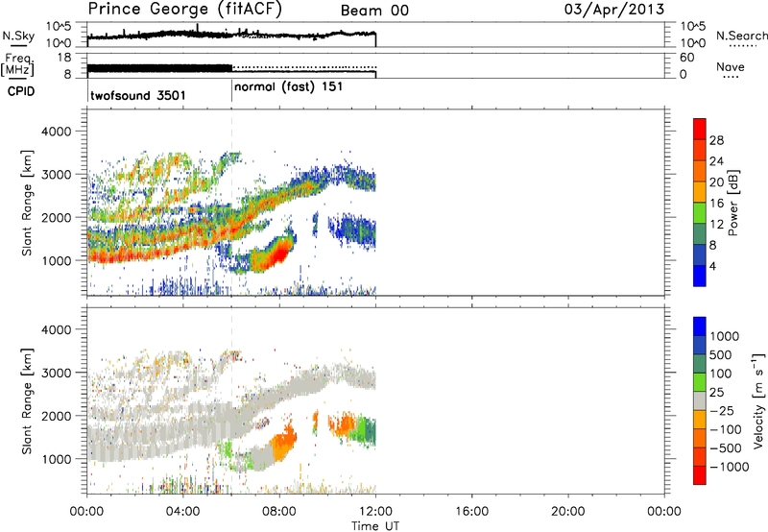Click the 'Time UT' axis title
The width and height of the screenshot is (768, 532).
[375, 526]
